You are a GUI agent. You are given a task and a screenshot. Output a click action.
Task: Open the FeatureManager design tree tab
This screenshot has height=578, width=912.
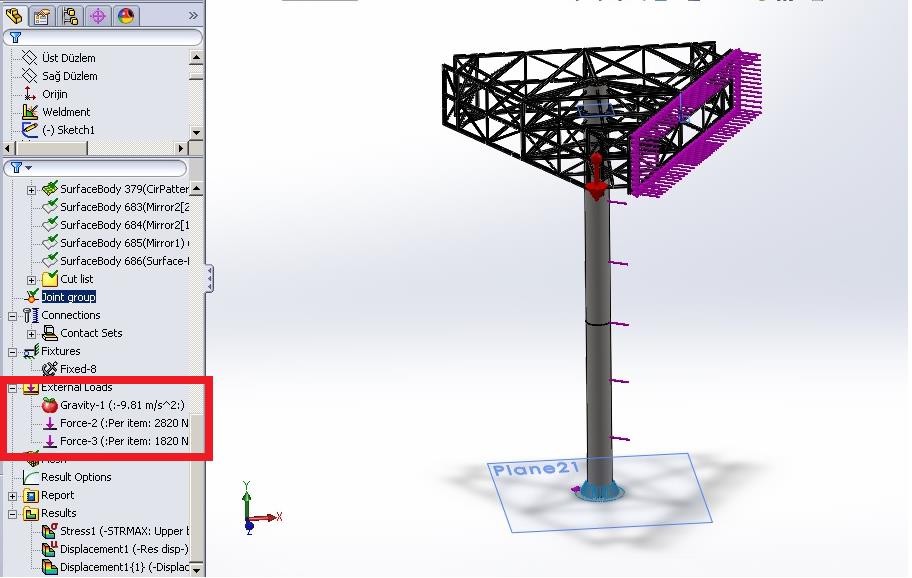14,15
